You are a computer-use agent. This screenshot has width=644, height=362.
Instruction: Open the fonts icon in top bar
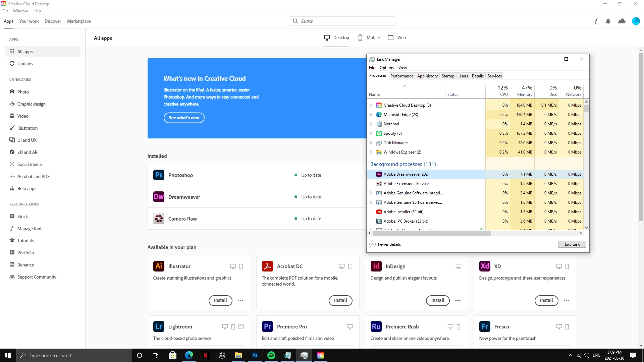(596, 21)
